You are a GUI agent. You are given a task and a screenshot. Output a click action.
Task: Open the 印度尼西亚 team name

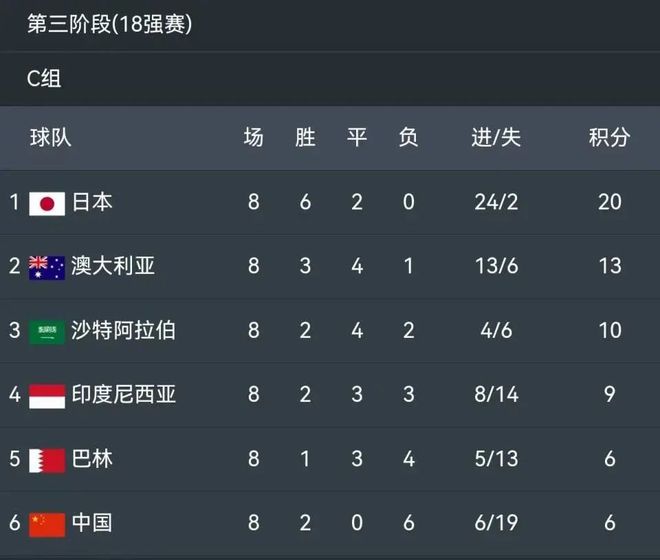123,395
